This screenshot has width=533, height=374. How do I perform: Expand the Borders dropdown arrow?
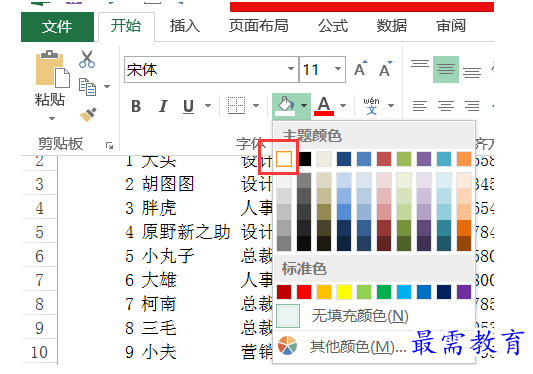(256, 106)
